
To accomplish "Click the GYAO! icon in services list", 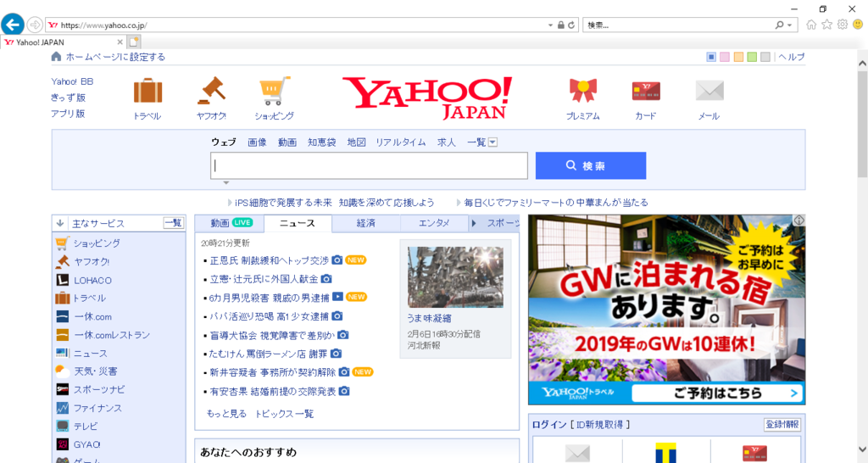I will (x=63, y=444).
